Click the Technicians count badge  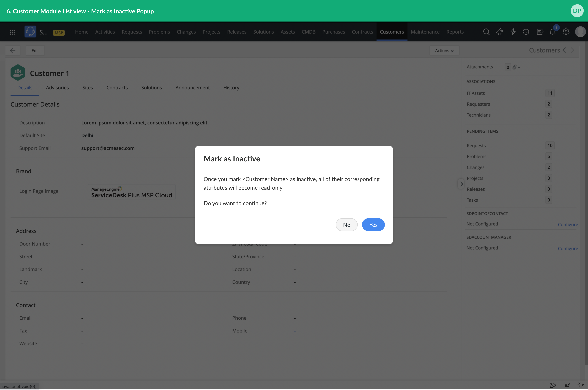548,115
